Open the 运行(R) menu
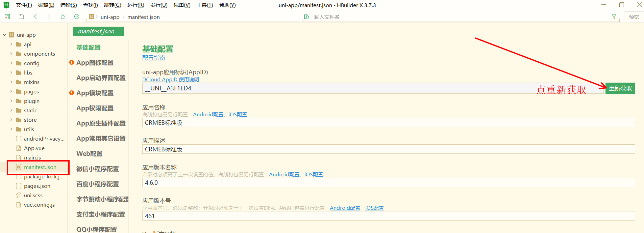Screen dimensions: 644x233 pos(136,5)
